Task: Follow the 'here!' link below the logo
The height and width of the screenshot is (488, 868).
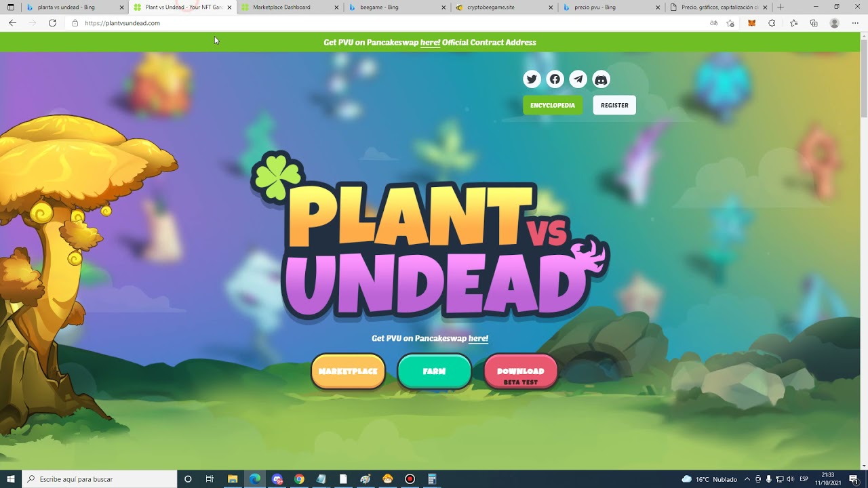Action: tap(478, 338)
